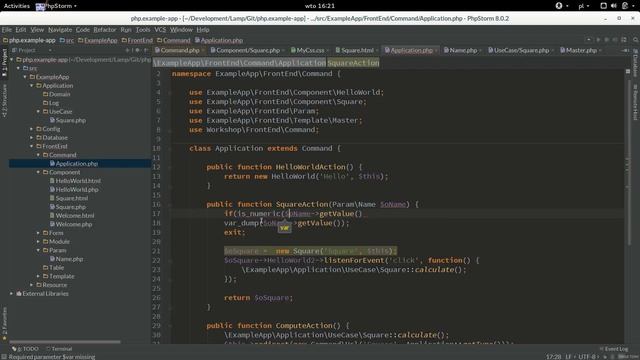Expand the External Libraries node

tap(12, 293)
